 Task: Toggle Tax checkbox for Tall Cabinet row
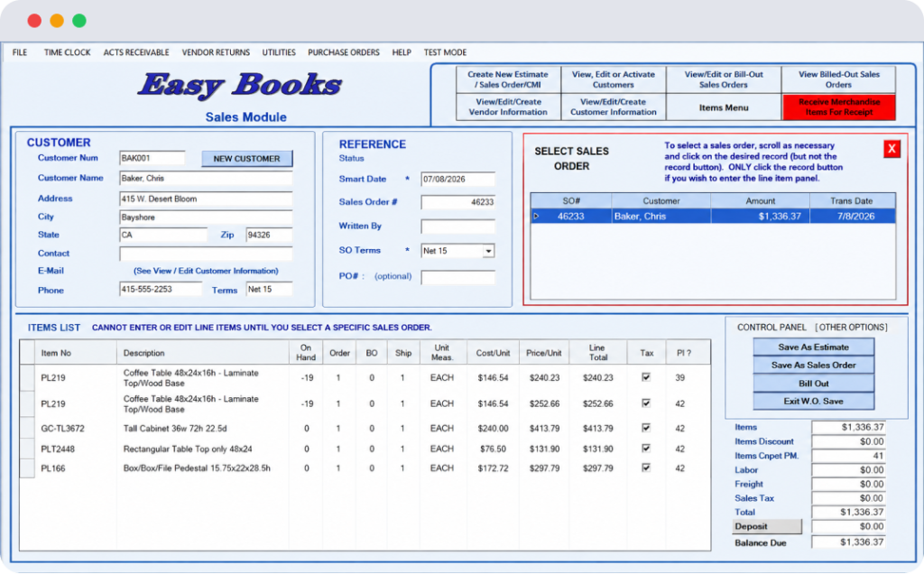646,428
